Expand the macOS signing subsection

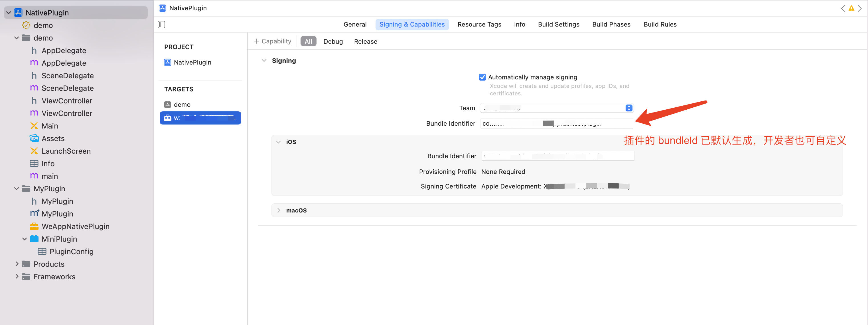tap(278, 210)
